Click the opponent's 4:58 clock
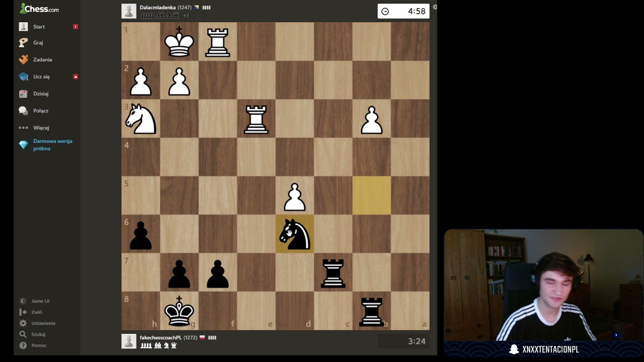 pos(404,11)
